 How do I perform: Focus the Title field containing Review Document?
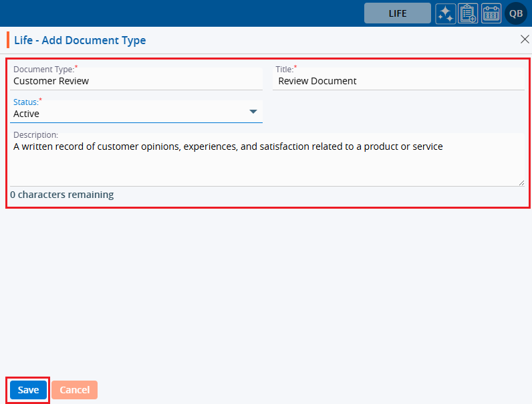[398, 81]
